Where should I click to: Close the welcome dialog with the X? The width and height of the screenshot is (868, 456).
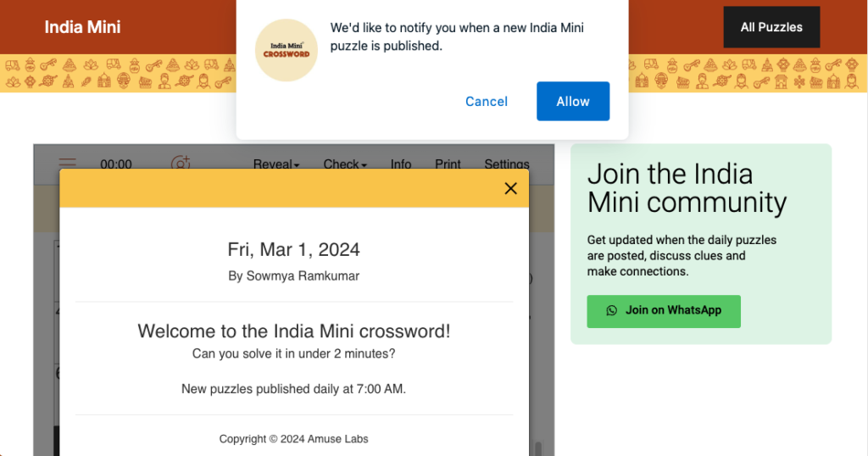(x=511, y=189)
